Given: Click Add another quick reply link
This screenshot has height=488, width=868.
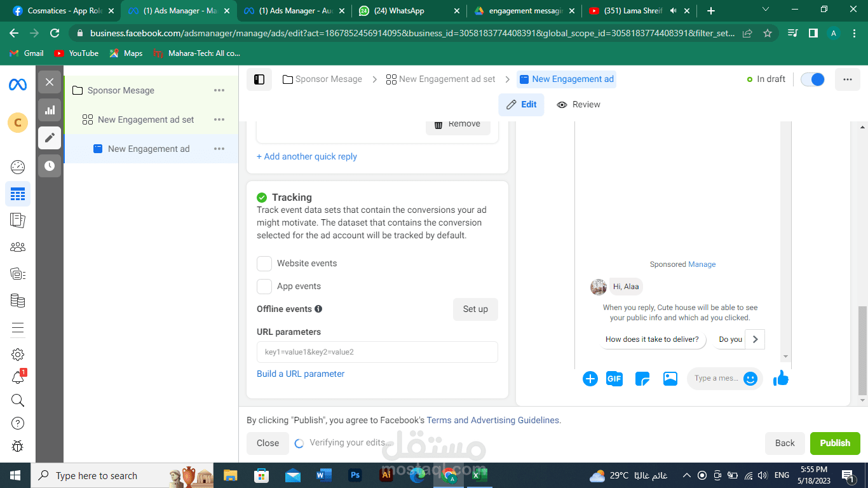Looking at the screenshot, I should [x=307, y=156].
